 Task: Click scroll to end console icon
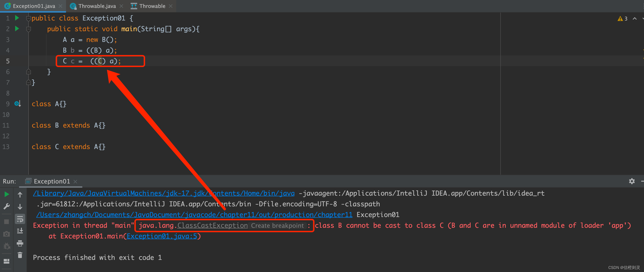tap(20, 231)
